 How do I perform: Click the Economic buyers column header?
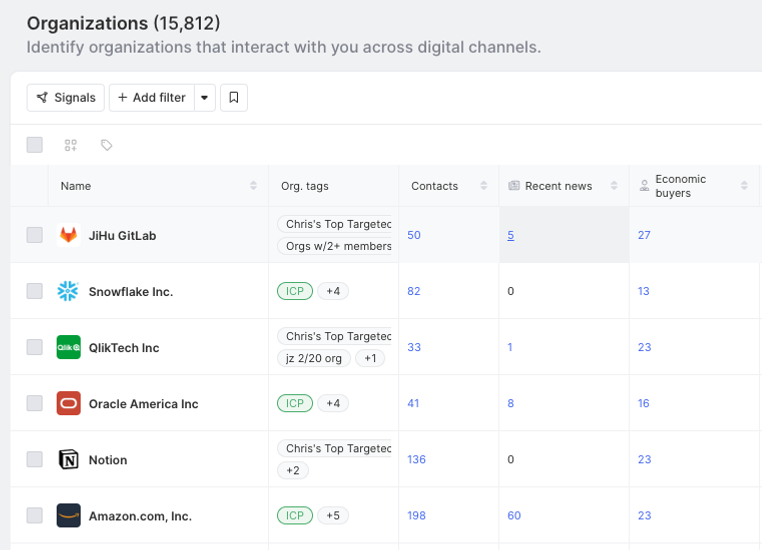click(680, 186)
